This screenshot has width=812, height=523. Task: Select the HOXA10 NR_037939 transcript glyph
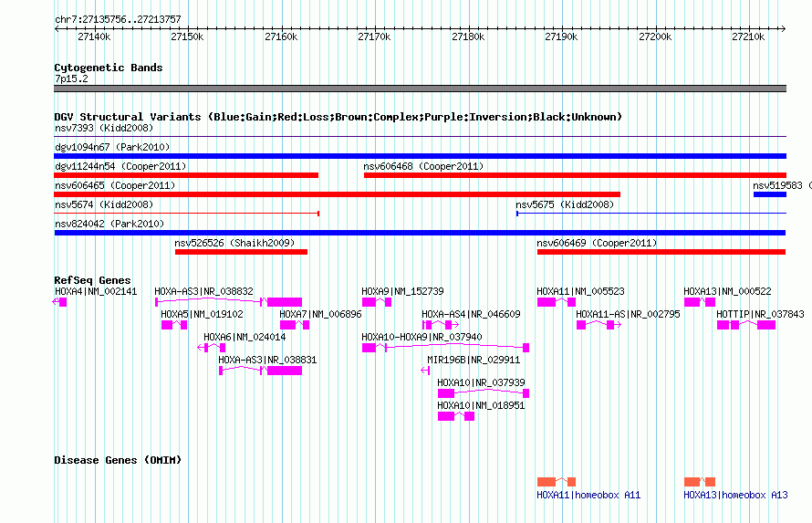484,393
